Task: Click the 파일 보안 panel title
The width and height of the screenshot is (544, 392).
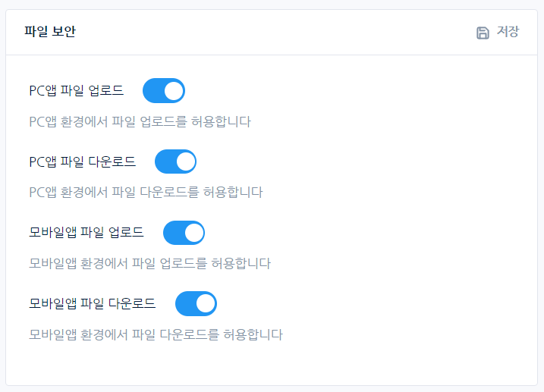Action: click(50, 32)
